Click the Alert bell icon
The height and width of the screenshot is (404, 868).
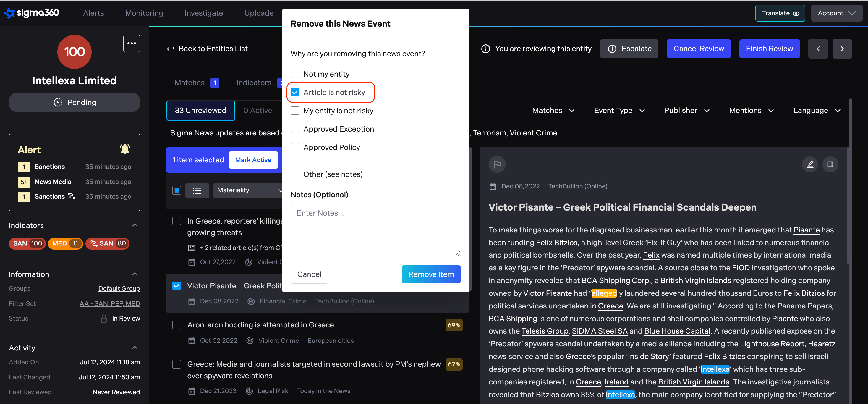point(125,149)
